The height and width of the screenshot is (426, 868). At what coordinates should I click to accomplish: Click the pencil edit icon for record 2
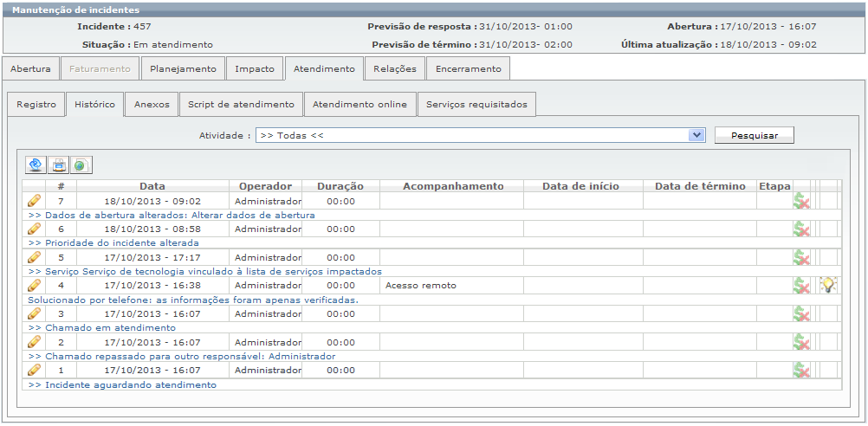tap(35, 342)
